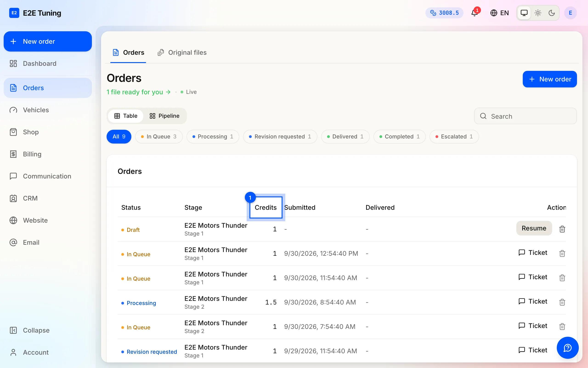This screenshot has width=588, height=368.
Task: Delete the Draft order trash icon
Action: pyautogui.click(x=562, y=229)
